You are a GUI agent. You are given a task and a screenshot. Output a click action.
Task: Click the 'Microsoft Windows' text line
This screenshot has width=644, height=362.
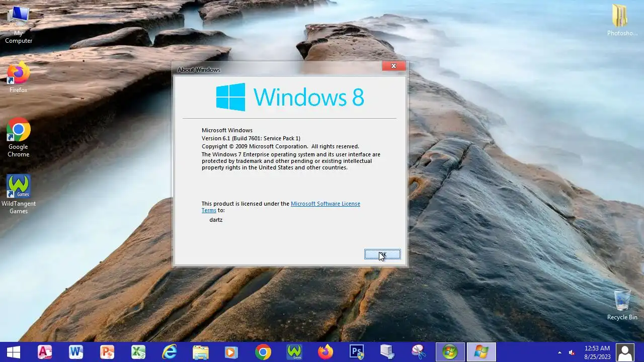coord(227,130)
